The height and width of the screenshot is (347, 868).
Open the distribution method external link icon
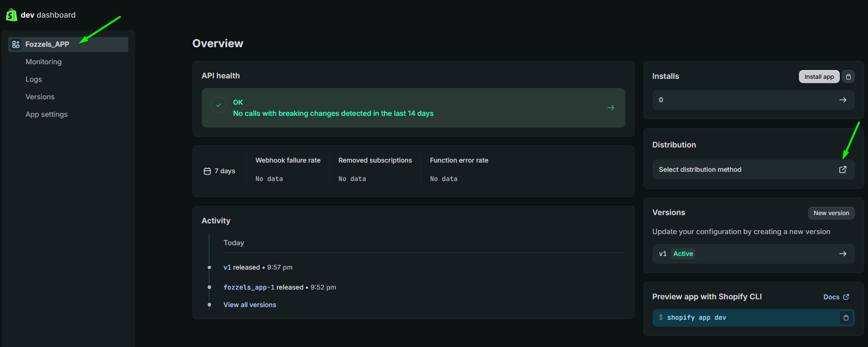click(843, 169)
